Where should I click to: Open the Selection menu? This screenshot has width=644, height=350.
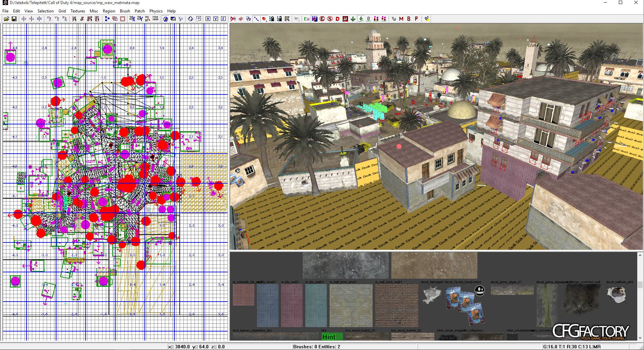click(x=45, y=11)
